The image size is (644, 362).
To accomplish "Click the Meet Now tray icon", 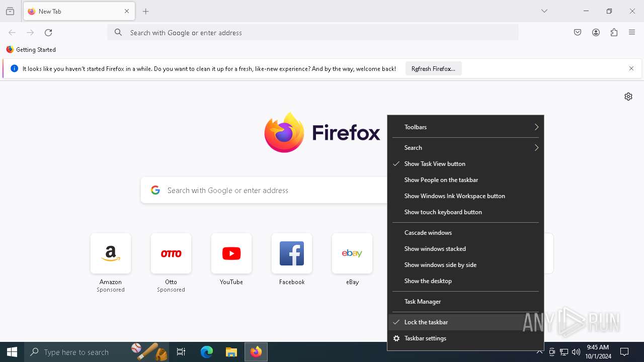I will pos(552,352).
